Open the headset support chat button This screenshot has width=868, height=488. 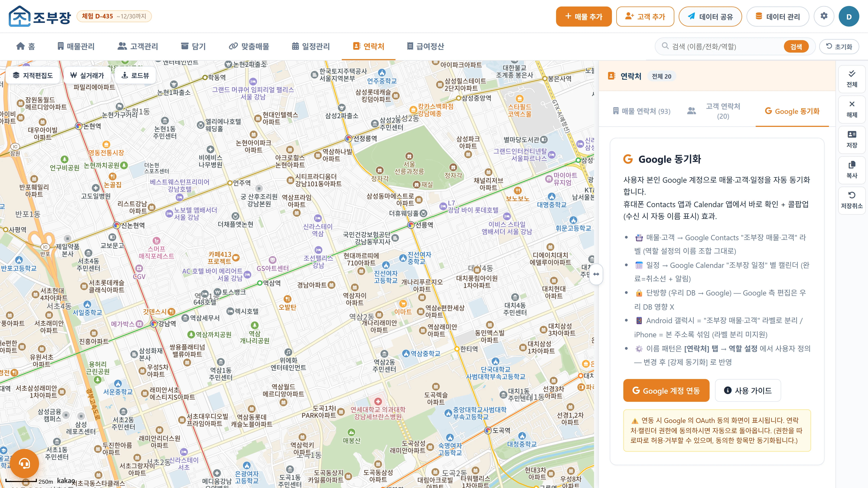click(24, 463)
